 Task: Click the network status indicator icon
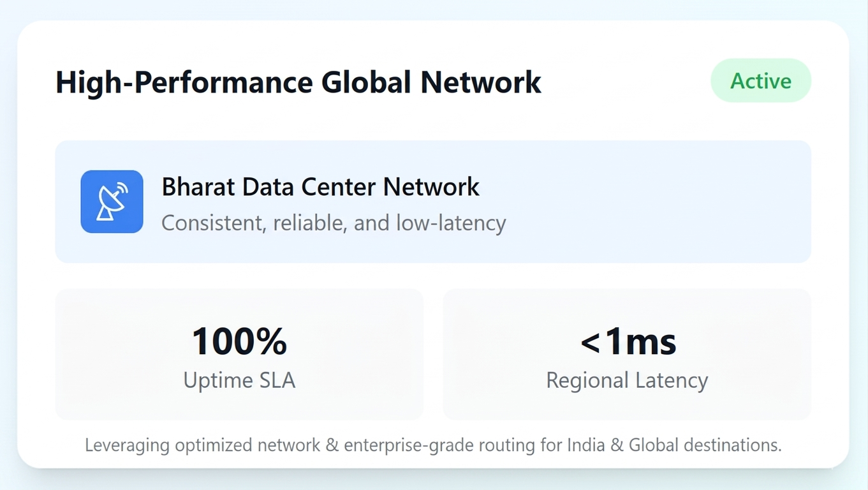[x=112, y=202]
